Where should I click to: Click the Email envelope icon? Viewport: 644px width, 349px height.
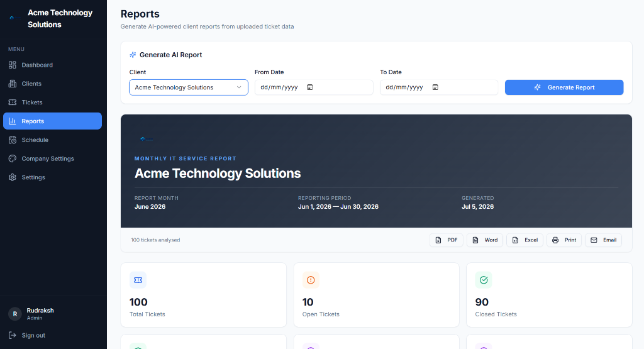(594, 240)
